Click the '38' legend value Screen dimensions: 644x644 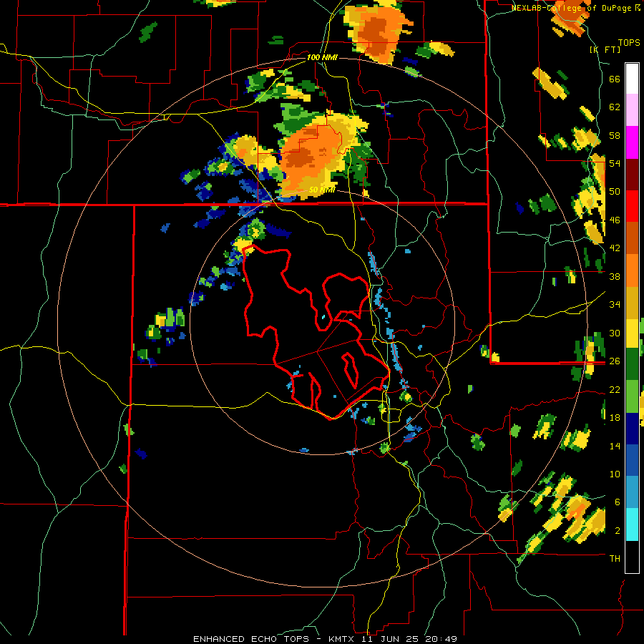pyautogui.click(x=615, y=276)
